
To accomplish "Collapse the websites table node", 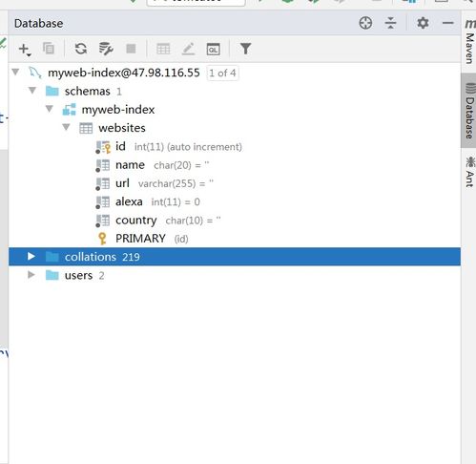I will click(x=66, y=127).
